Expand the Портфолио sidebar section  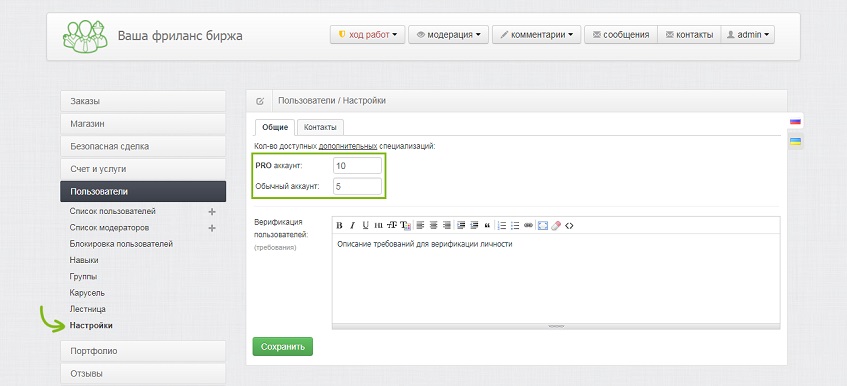pos(143,351)
